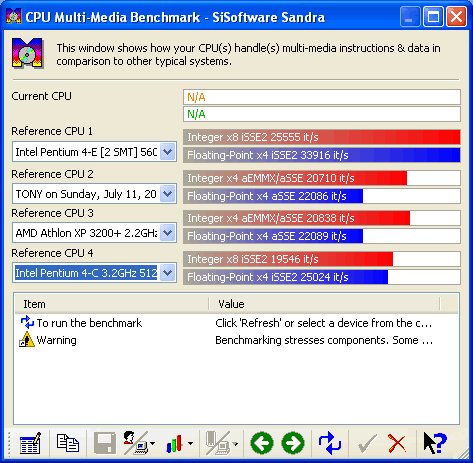The image size is (473, 463).
Task: Select the 'Warning' list row
Action: click(x=237, y=340)
